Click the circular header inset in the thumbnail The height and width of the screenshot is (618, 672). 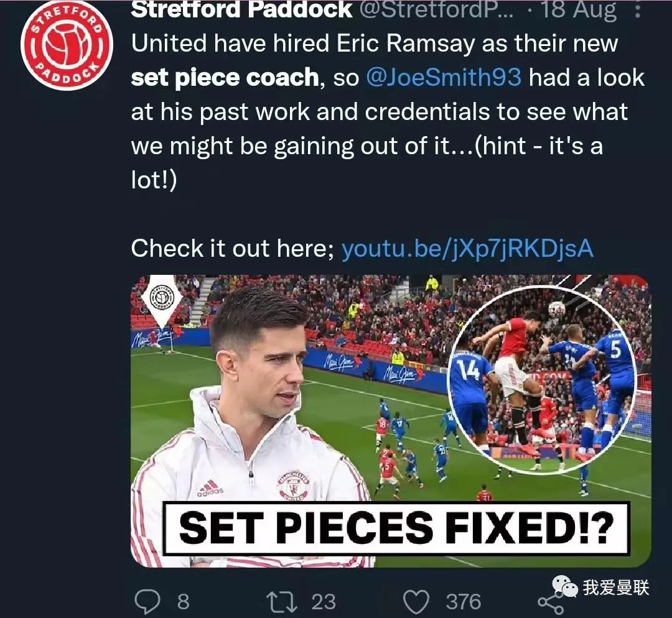point(542,379)
